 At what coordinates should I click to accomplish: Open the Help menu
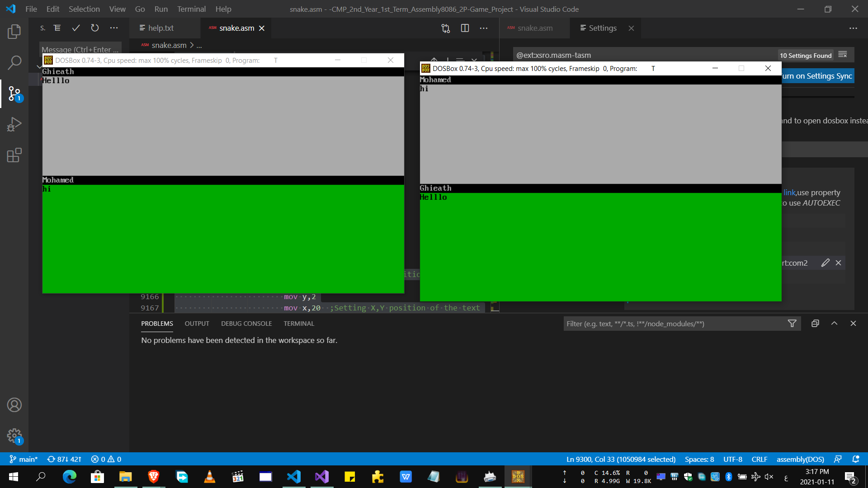(223, 9)
